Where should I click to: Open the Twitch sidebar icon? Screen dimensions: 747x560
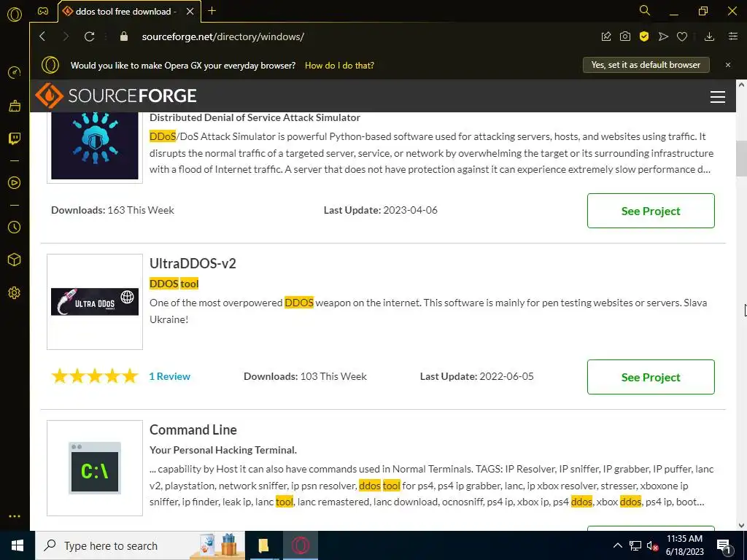[x=15, y=139]
